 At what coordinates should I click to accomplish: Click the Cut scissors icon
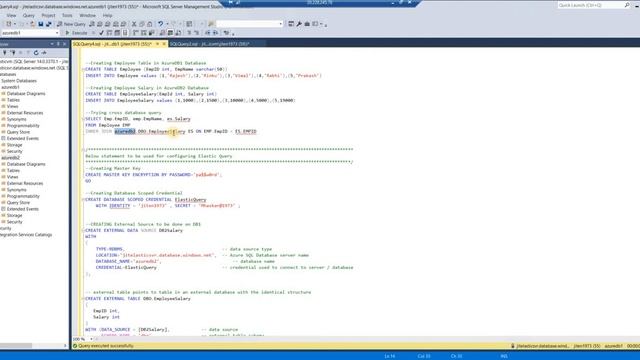[x=134, y=24]
